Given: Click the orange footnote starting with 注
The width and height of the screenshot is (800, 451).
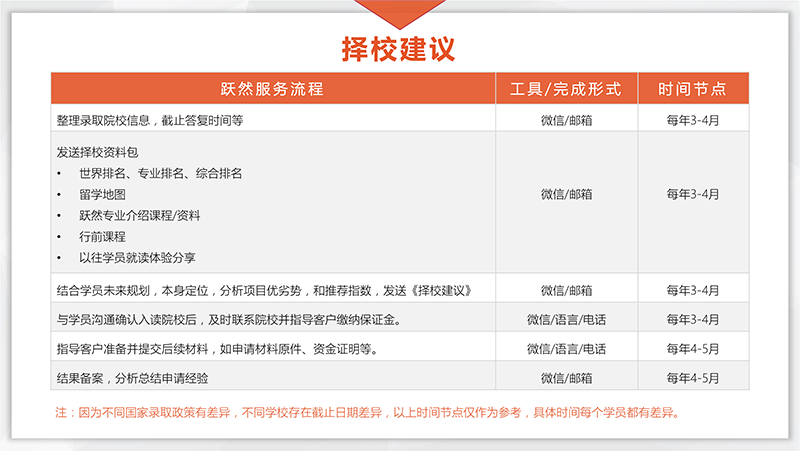Looking at the screenshot, I should pyautogui.click(x=367, y=412).
